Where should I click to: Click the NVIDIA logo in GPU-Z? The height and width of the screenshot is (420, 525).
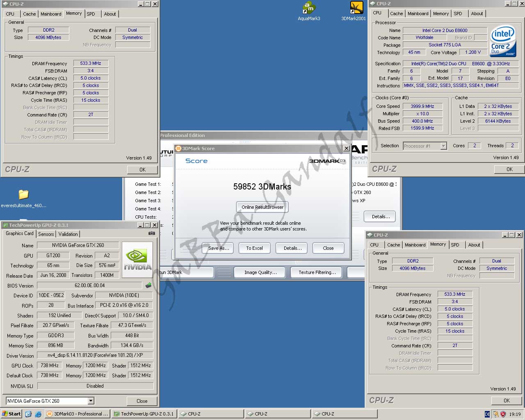(137, 260)
